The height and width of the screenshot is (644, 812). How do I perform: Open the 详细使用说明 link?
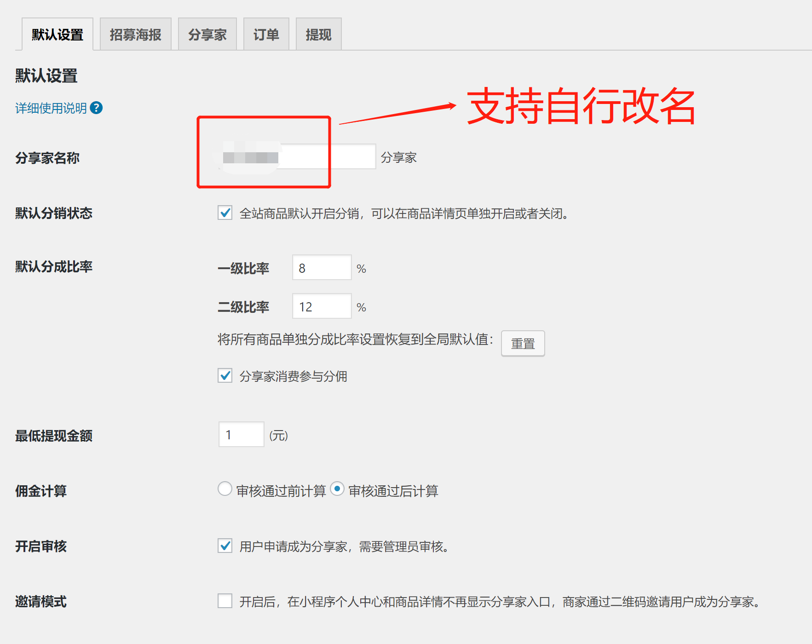(x=51, y=108)
